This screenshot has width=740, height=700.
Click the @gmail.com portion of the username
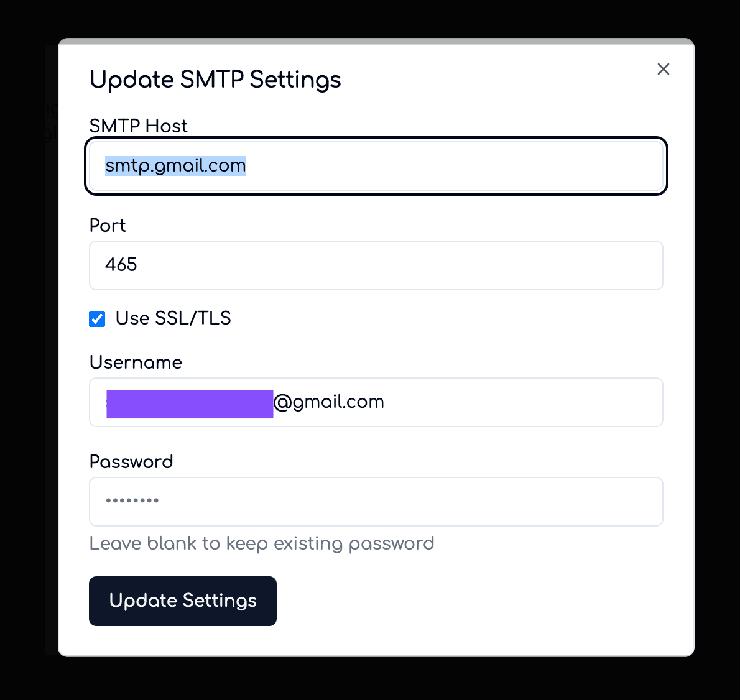(330, 402)
